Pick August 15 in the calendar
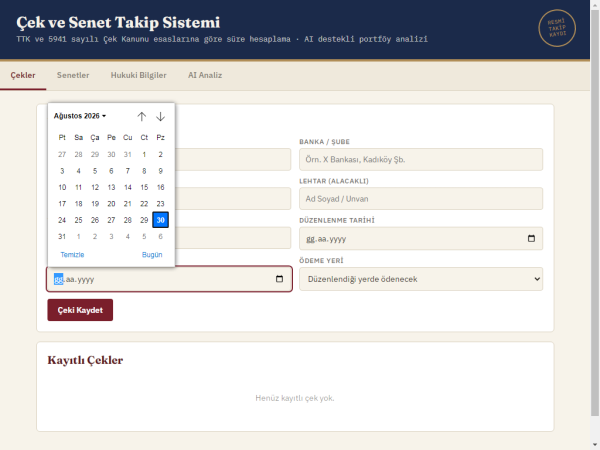 point(144,187)
